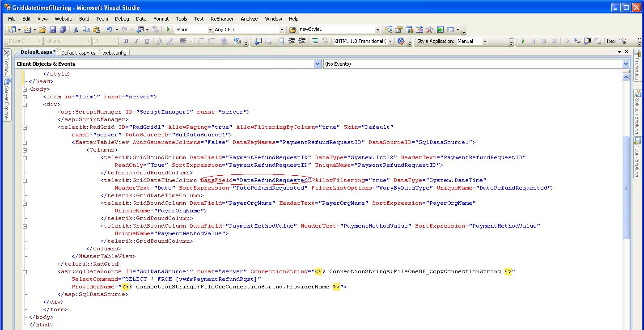Open the Object Browser toolbar icon
644x330 pixels.
click(x=409, y=30)
